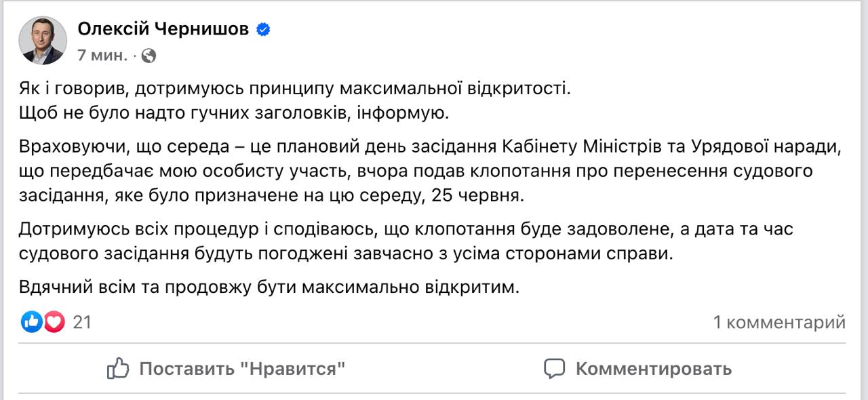Click the globe public-audience icon
Screen dimensions: 868x400
(x=149, y=56)
